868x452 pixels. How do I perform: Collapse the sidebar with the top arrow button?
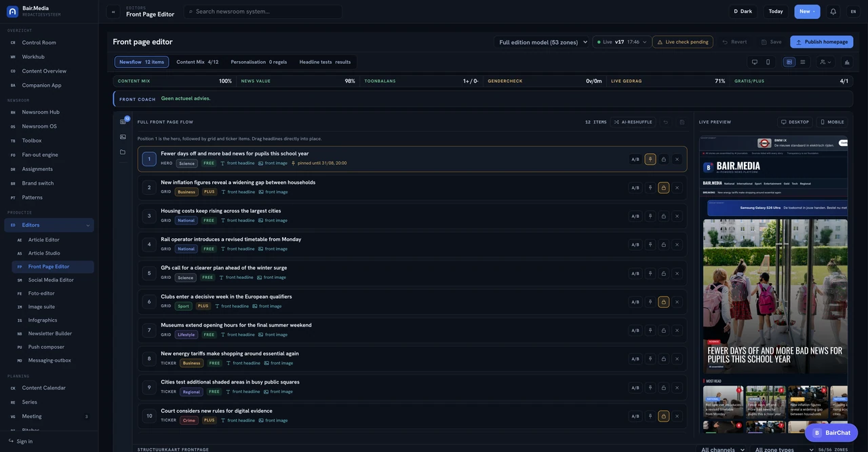pyautogui.click(x=113, y=12)
